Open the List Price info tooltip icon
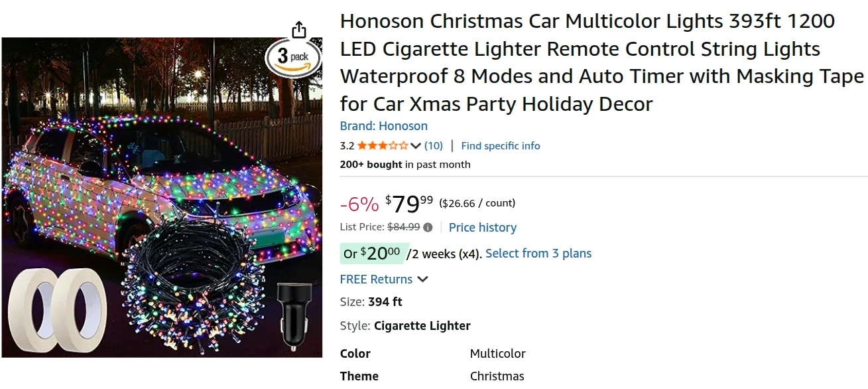Screen dimensions: 868x389 coord(428,227)
